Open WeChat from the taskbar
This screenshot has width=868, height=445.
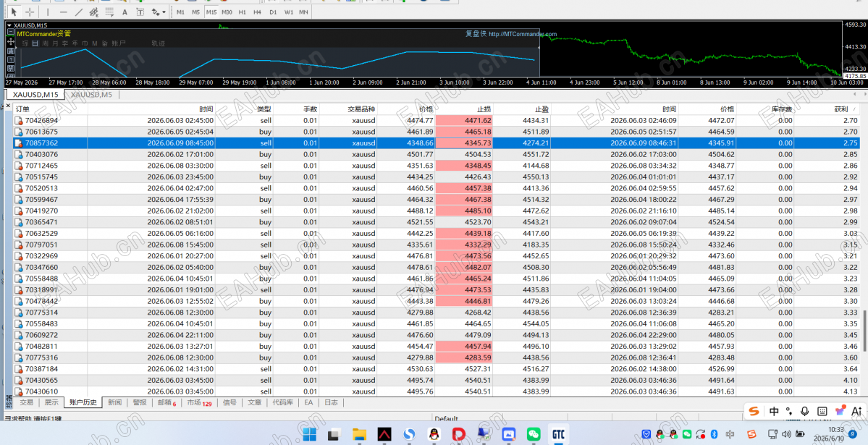point(533,434)
